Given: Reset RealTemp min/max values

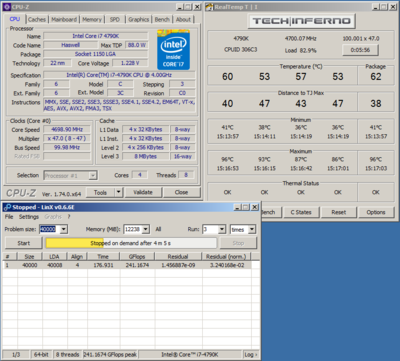Looking at the screenshot, I should pyautogui.click(x=338, y=212).
